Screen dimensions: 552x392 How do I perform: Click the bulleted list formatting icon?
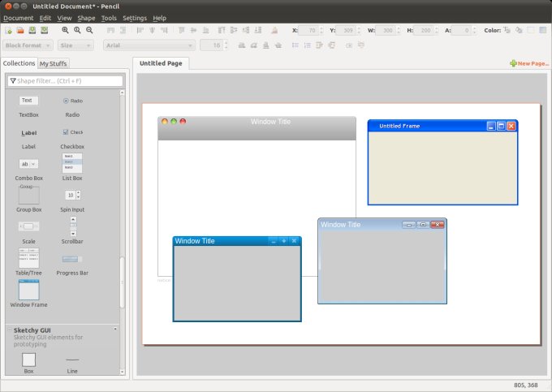(x=295, y=45)
